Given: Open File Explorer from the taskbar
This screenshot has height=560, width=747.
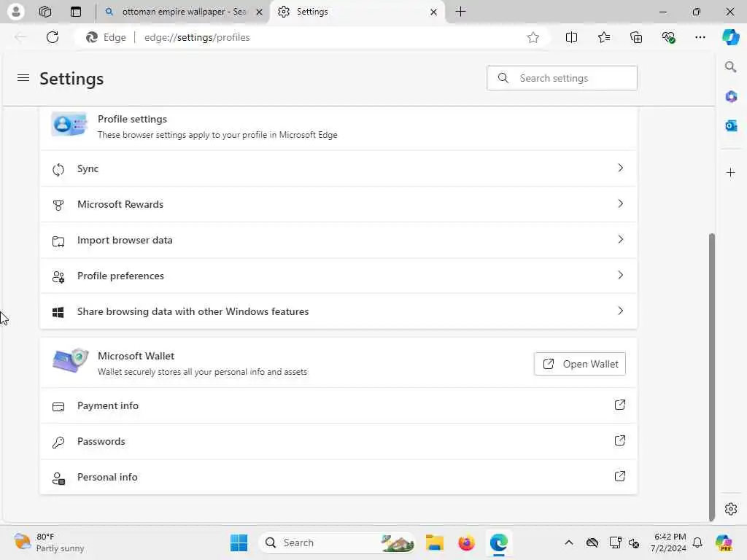Looking at the screenshot, I should point(435,542).
